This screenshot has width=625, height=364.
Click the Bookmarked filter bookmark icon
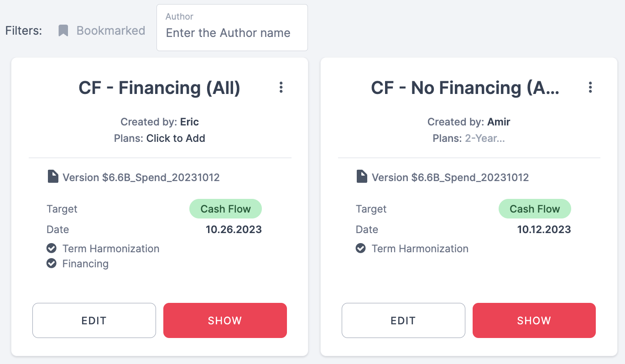(x=63, y=31)
